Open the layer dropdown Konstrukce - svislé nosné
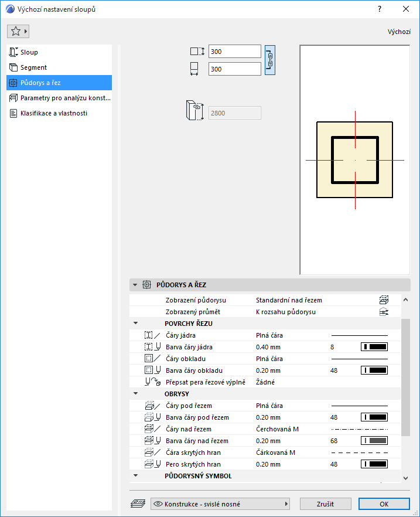This screenshot has height=517, width=420. 220,504
